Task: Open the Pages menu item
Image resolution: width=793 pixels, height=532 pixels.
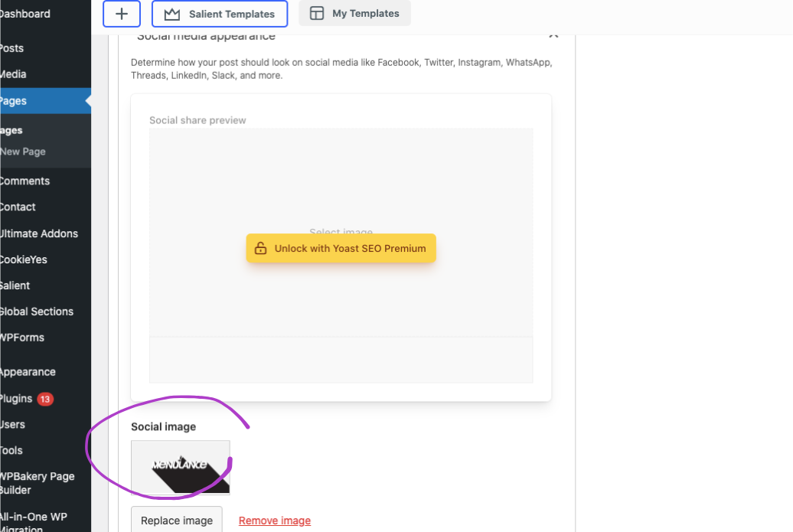Action: [x=45, y=100]
